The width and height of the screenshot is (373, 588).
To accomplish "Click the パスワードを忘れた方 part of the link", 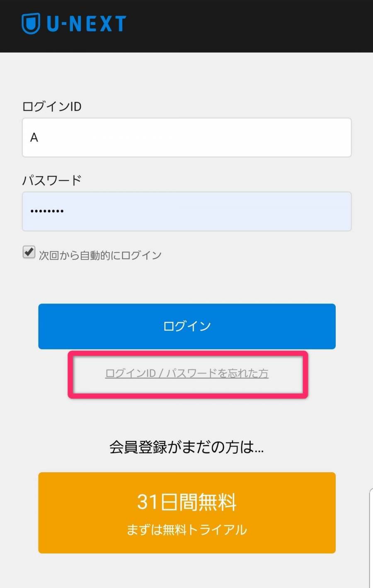I will point(217,373).
